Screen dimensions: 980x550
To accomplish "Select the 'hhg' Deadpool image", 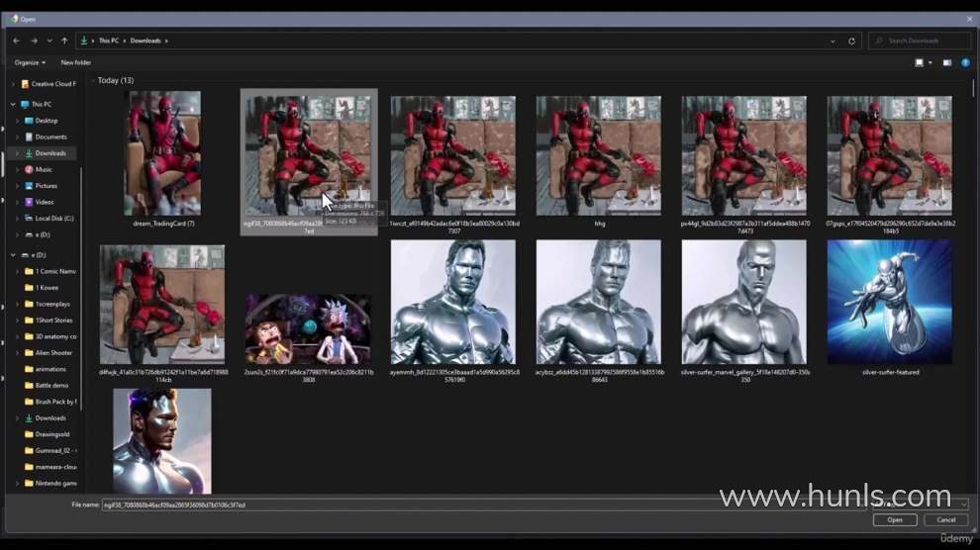I will point(599,156).
